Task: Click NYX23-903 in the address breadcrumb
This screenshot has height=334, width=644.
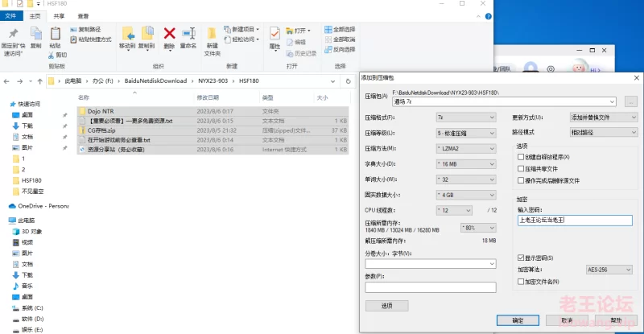Action: coord(213,81)
